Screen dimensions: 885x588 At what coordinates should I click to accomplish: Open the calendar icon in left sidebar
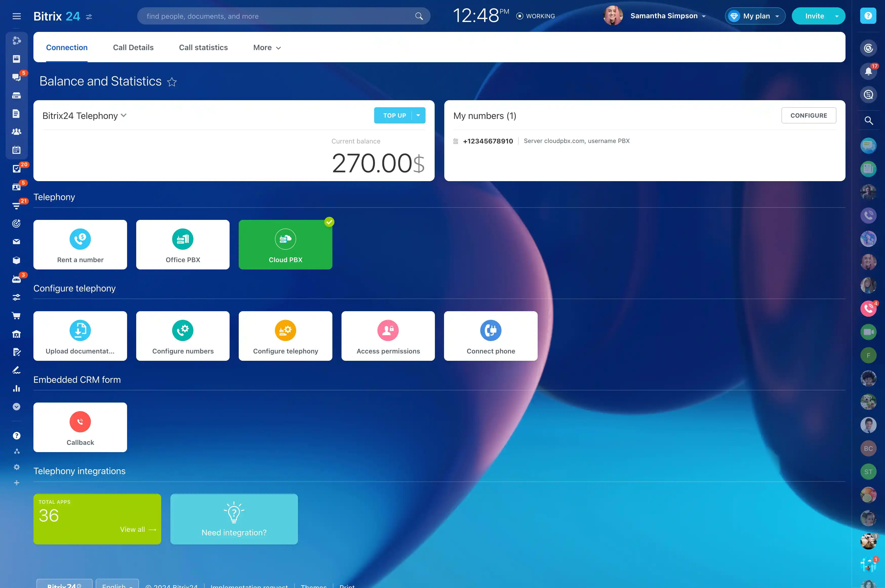tap(16, 150)
